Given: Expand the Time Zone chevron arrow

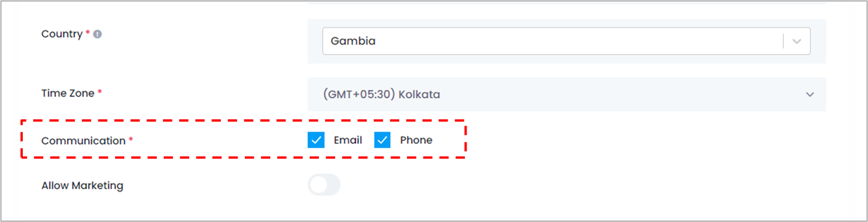Looking at the screenshot, I should click(x=810, y=94).
